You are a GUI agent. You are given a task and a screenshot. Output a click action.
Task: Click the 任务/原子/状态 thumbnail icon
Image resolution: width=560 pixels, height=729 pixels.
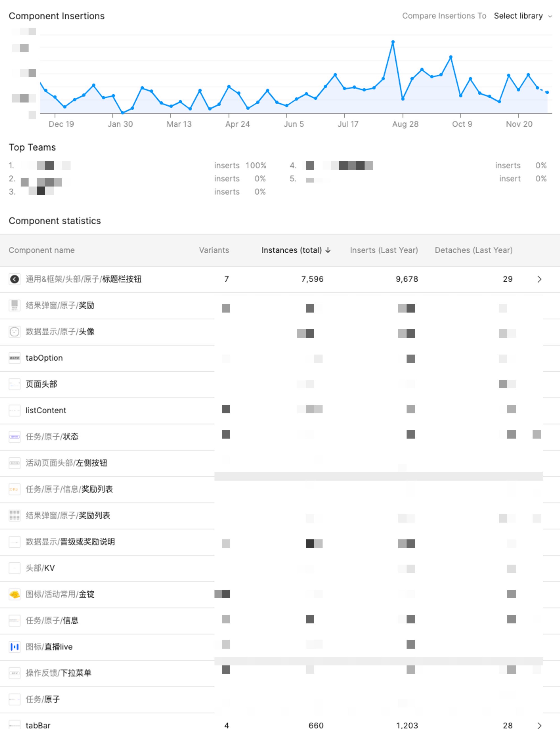coord(14,437)
